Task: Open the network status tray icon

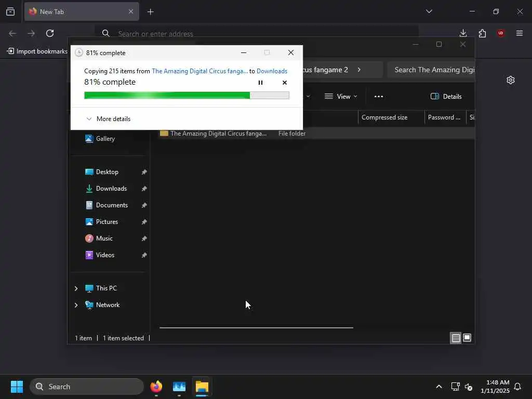Action: pyautogui.click(x=455, y=387)
